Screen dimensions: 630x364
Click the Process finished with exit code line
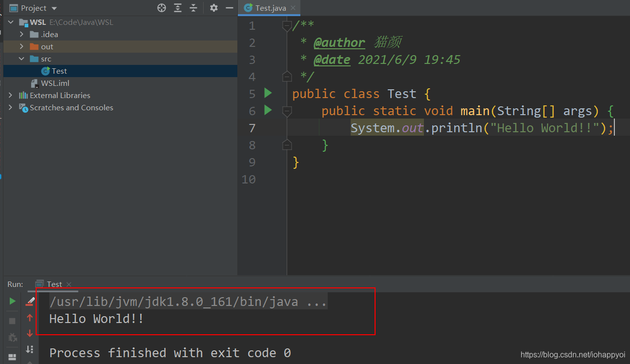[x=170, y=353]
